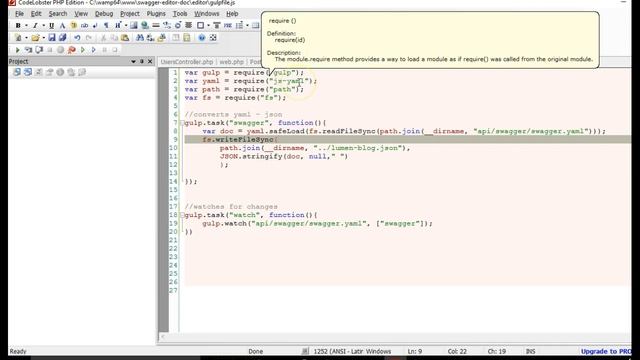Click the editor horizontal scrollbar

click(x=395, y=337)
